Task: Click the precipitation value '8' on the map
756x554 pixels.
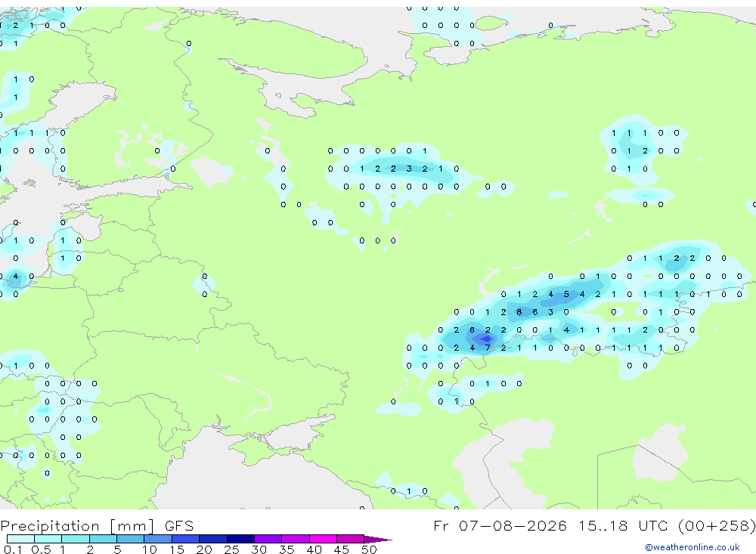Action: [x=519, y=312]
